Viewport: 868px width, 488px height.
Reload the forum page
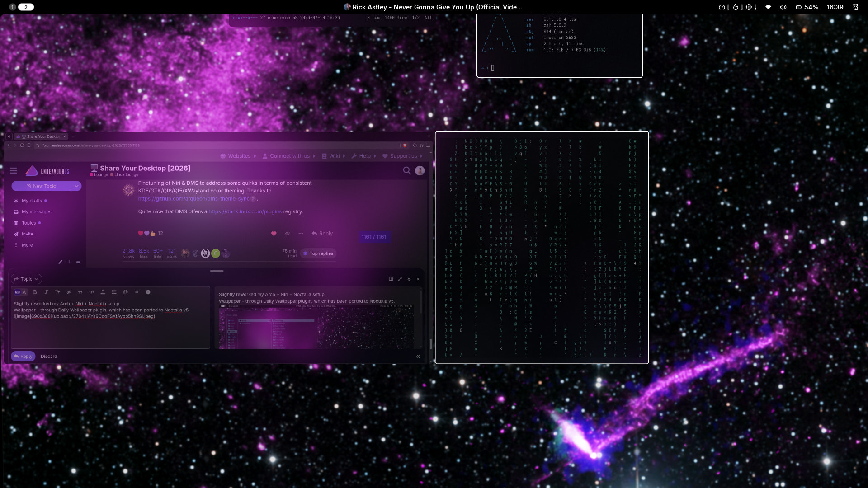pos(22,145)
